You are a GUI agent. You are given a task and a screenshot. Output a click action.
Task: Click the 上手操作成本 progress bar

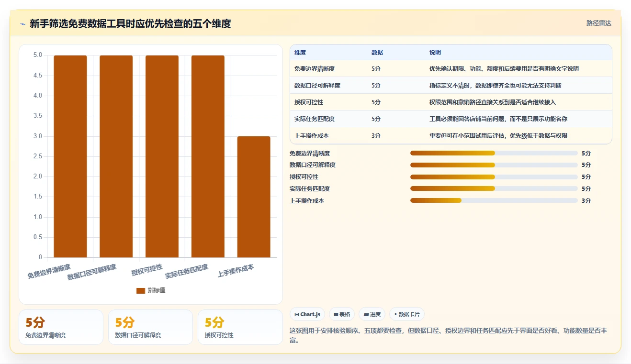click(494, 201)
